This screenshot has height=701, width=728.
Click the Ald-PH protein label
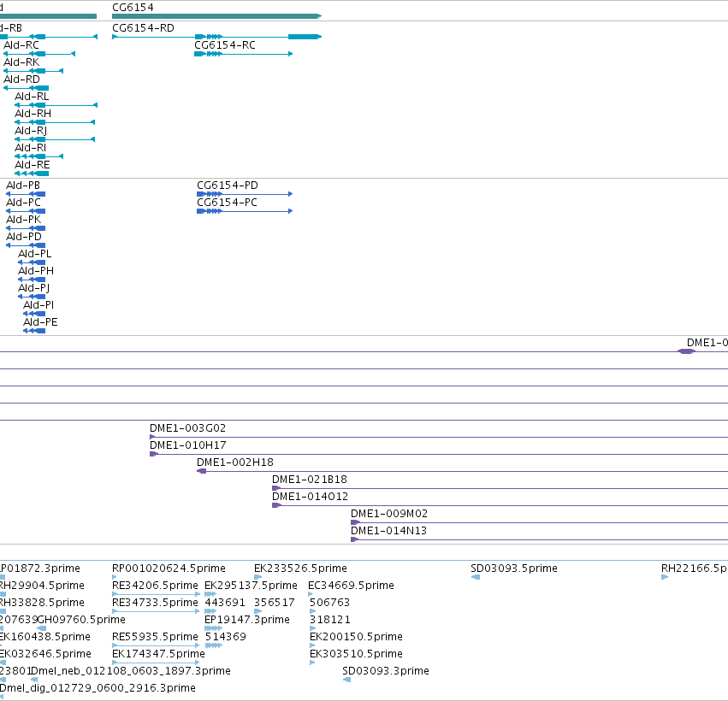coord(36,271)
